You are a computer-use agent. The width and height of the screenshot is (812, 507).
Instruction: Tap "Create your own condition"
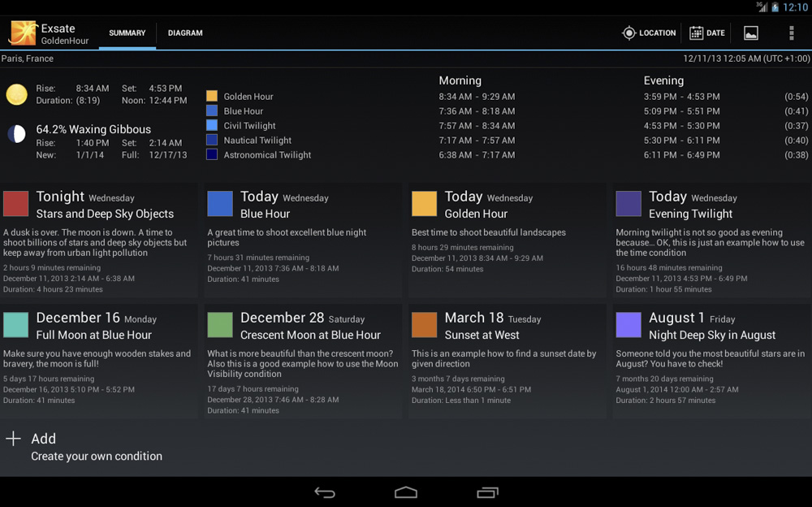click(97, 456)
